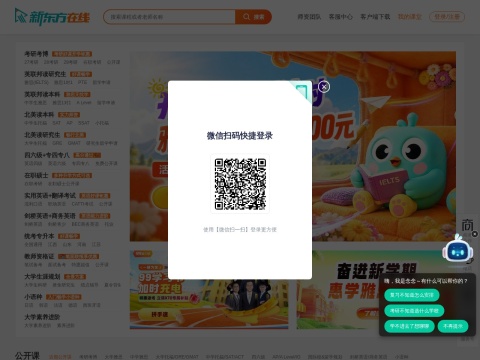Open the IELTS bird mascot banner
The image size is (480, 360).
pos(384,146)
